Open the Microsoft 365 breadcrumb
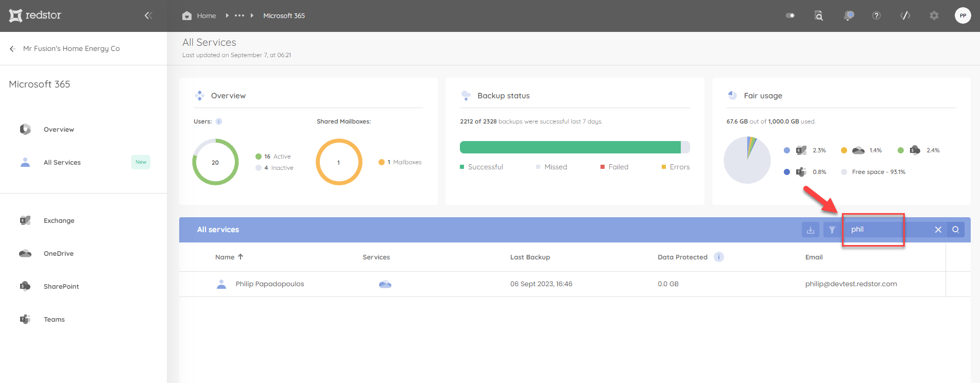Image resolution: width=980 pixels, height=383 pixels. tap(284, 16)
